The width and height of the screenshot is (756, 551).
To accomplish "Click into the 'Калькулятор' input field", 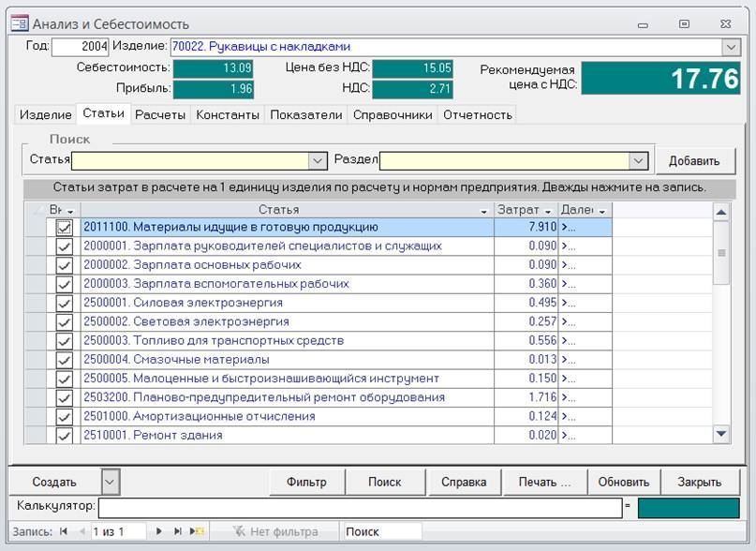I will (x=360, y=507).
